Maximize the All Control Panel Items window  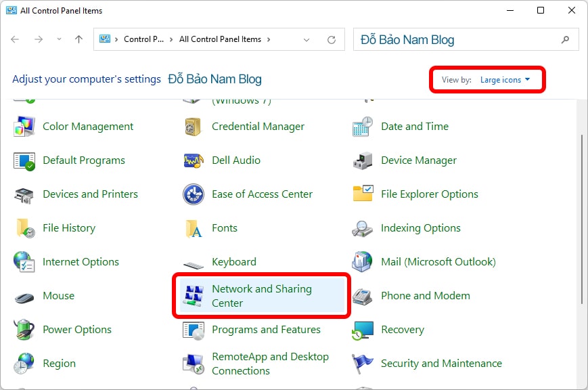541,11
